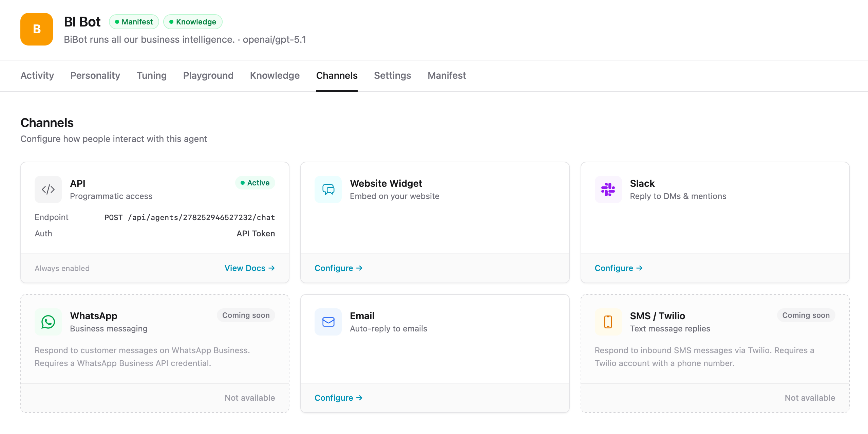The image size is (868, 434).
Task: Click the WhatsApp icon
Action: coord(48,322)
